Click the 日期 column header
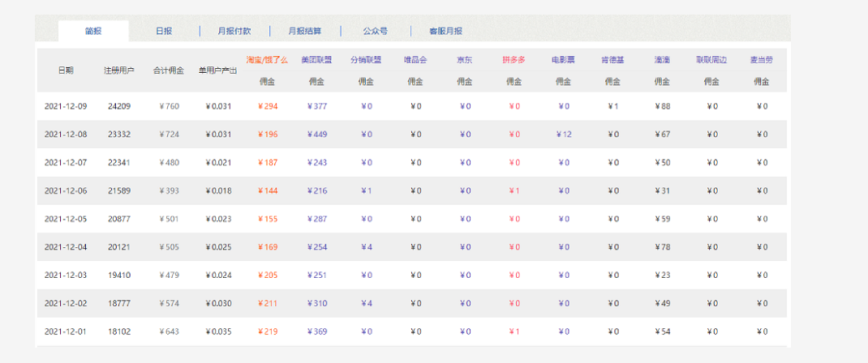Screen dimensions: 868x363 tap(66, 70)
